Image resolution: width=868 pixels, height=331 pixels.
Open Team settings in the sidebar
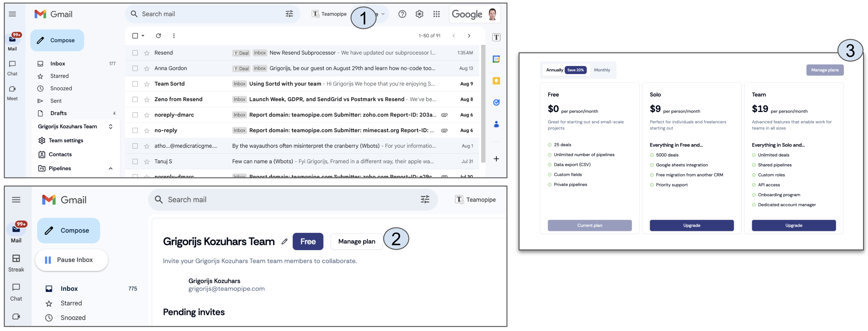pos(66,140)
